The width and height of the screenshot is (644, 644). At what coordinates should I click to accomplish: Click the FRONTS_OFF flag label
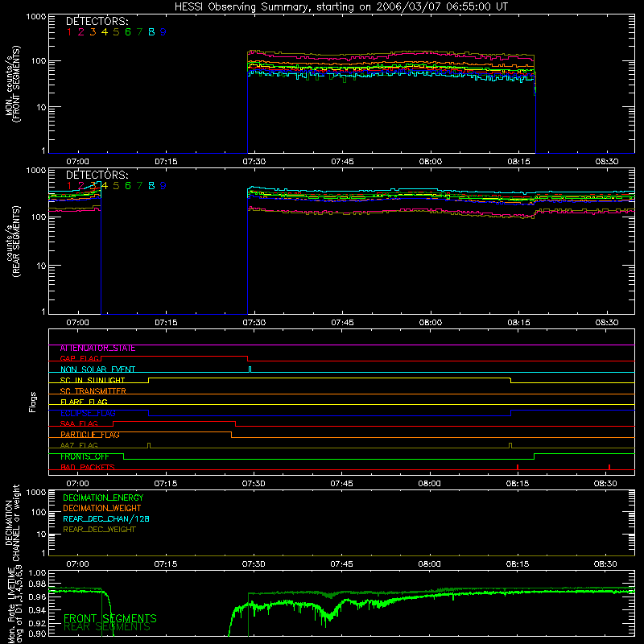point(85,456)
